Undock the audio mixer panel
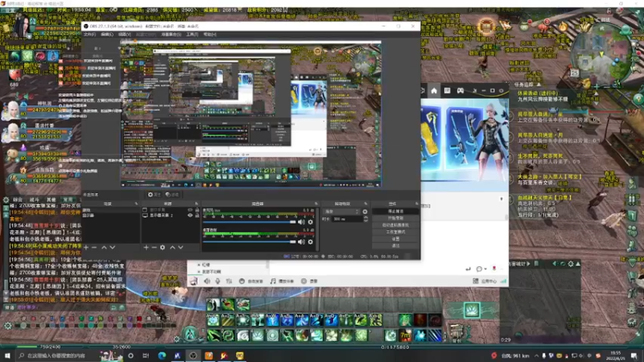This screenshot has height=362, width=644. (316, 204)
